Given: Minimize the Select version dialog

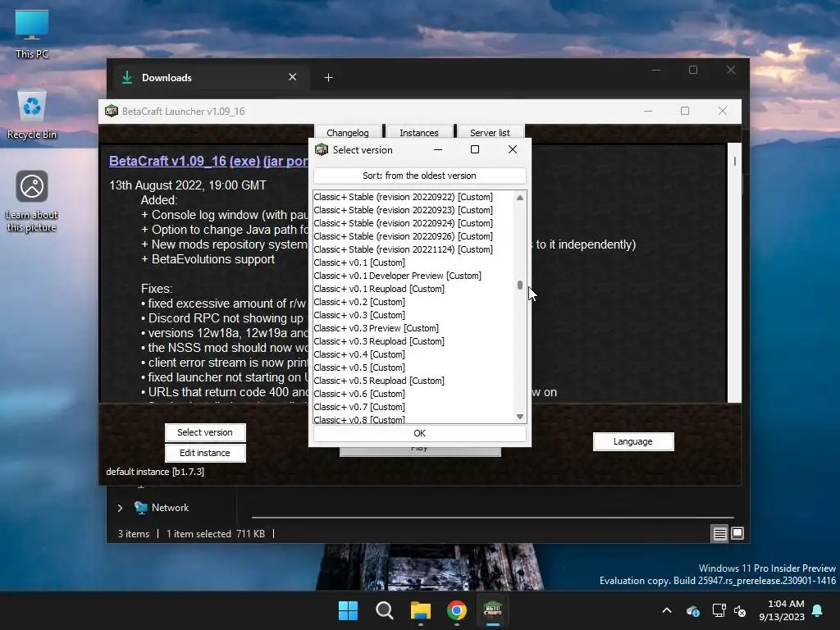Looking at the screenshot, I should coord(438,149).
